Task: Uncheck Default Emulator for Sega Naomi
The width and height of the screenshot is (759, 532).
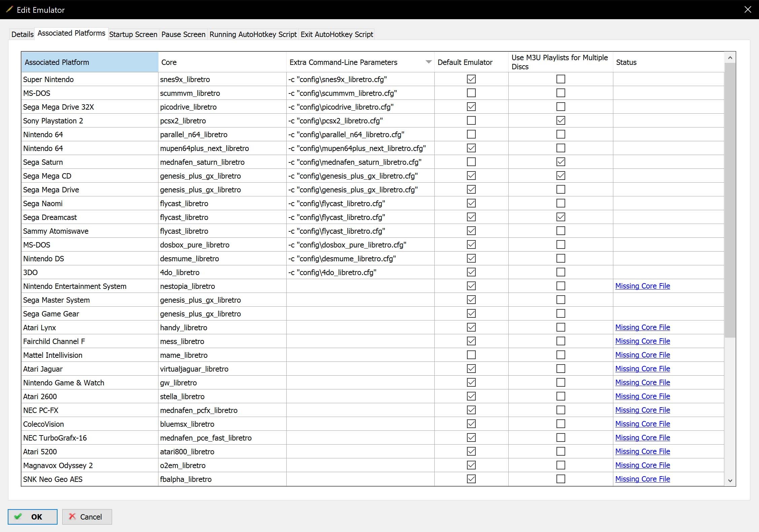Action: [x=471, y=203]
